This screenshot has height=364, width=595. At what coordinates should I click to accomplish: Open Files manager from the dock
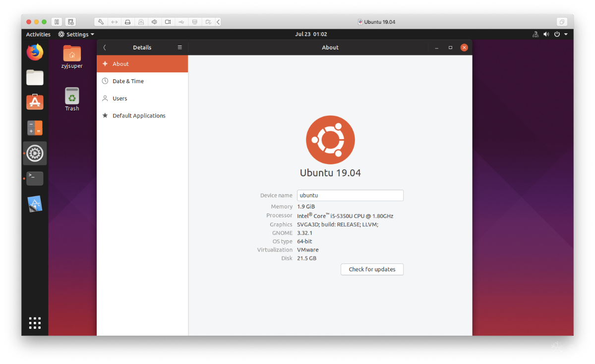point(35,77)
